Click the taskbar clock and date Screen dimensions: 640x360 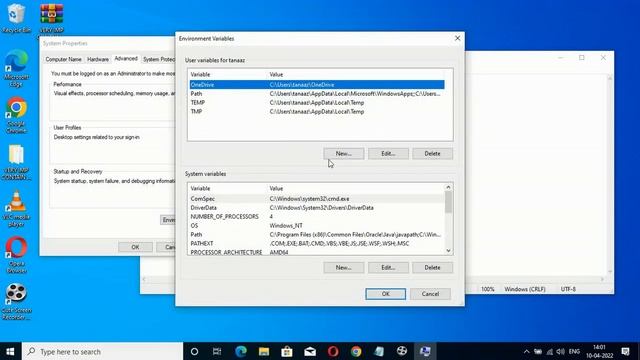point(600,351)
